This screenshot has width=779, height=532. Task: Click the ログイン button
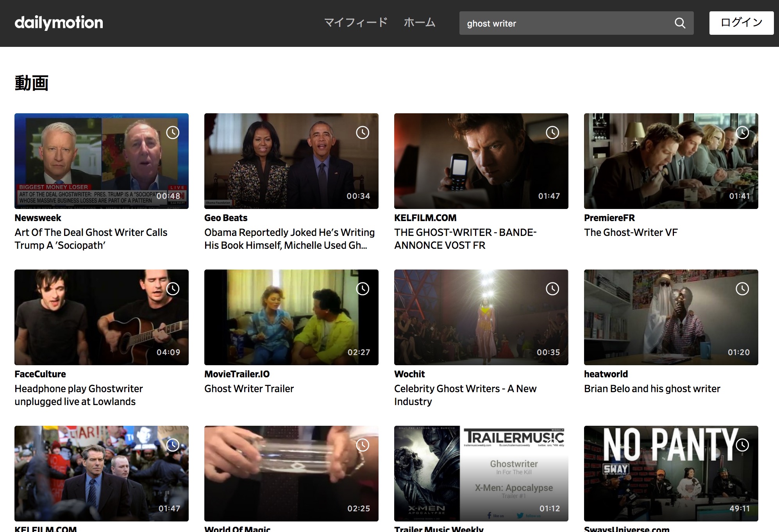(741, 23)
